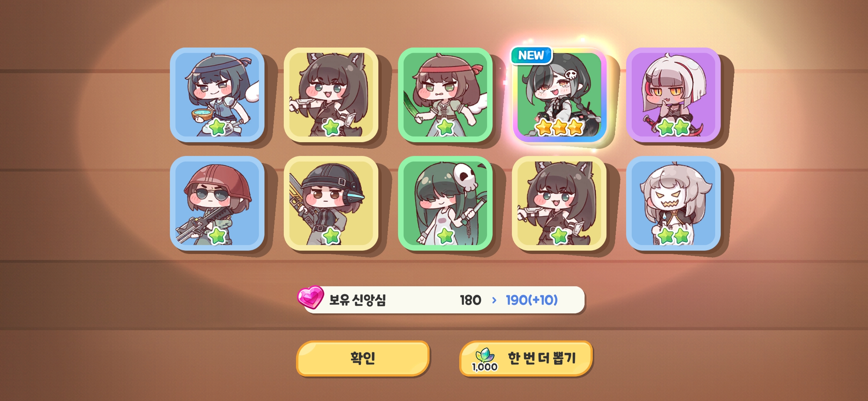
Task: Choose the red helmet soldier with sunglasses
Action: point(217,203)
